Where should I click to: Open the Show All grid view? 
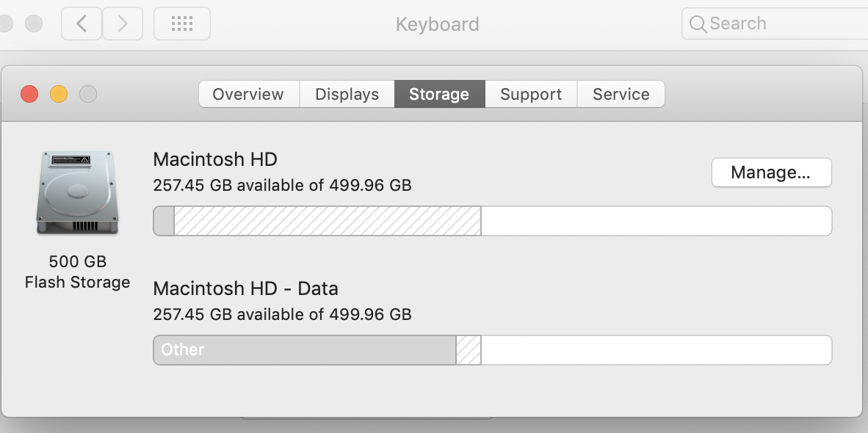181,23
